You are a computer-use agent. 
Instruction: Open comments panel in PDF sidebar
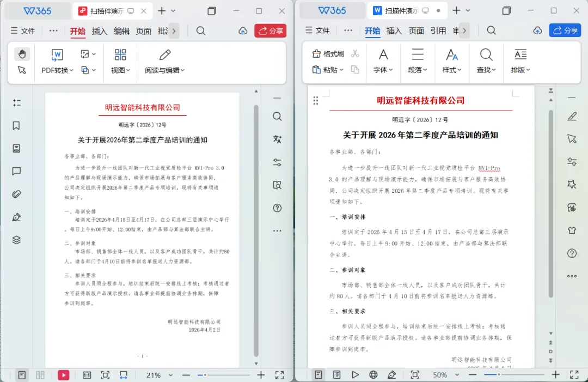point(16,172)
